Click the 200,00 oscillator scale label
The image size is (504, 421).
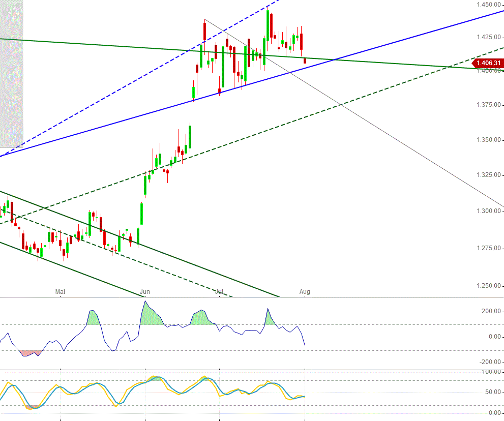pyautogui.click(x=491, y=311)
